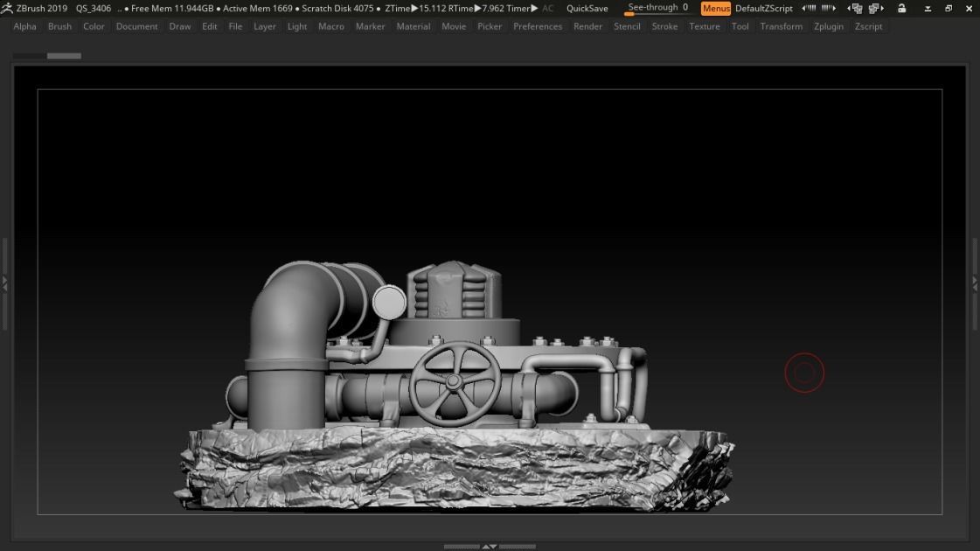Viewport: 980px width, 551px height.
Task: Click the Active Mem 1669 status text
Action: click(x=258, y=8)
